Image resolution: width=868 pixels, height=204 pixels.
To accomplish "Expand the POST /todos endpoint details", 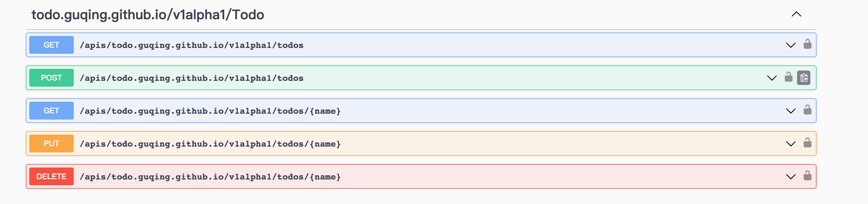I will point(772,77).
